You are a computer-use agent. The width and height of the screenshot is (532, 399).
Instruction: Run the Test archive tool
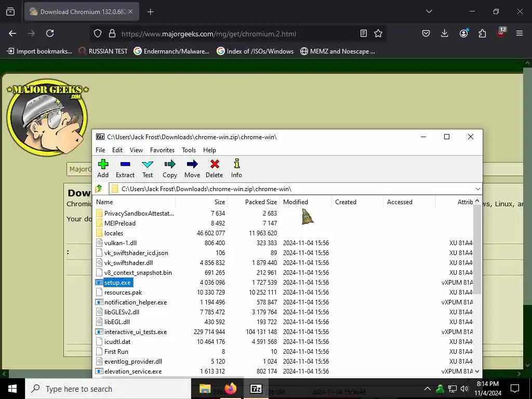[148, 169]
